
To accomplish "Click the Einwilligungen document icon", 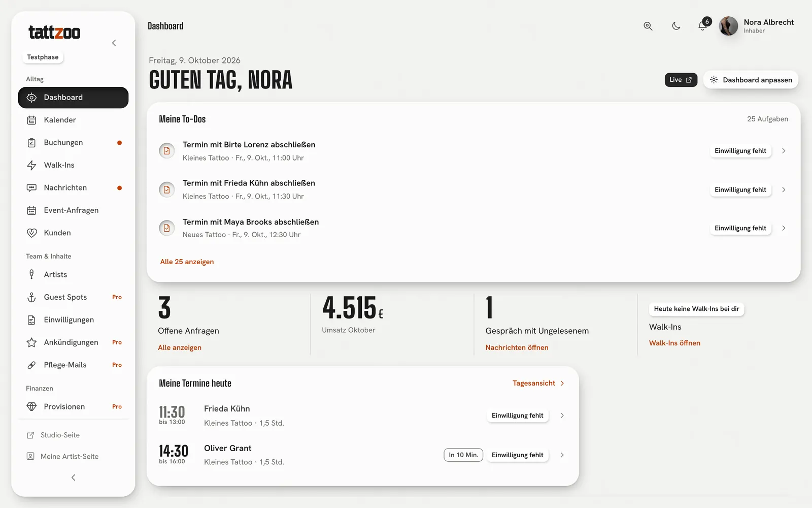I will [31, 320].
